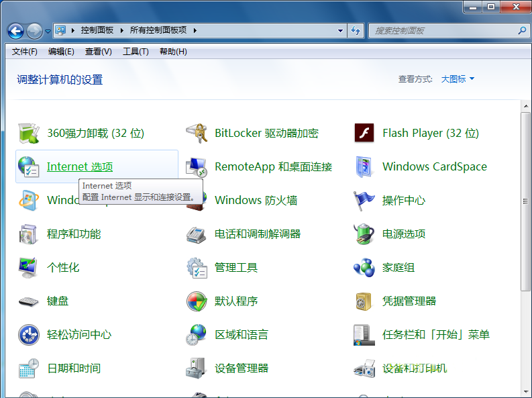Open the 工具(T) menu
Screen dimensions: 532x398
coord(136,52)
